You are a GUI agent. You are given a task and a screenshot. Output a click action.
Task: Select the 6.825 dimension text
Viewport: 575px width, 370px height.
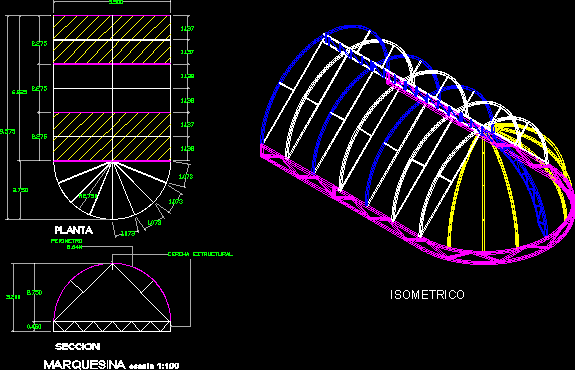[19, 92]
